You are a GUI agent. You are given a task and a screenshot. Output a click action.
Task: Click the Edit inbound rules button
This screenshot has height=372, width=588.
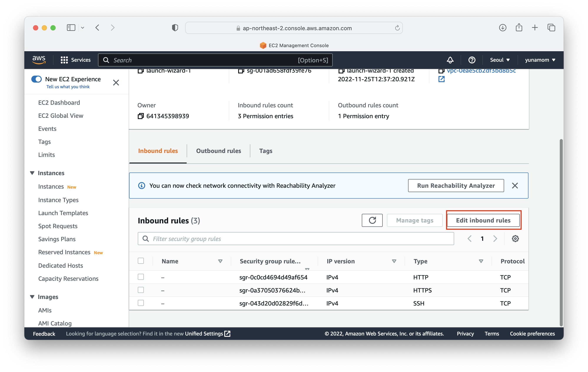pos(483,220)
